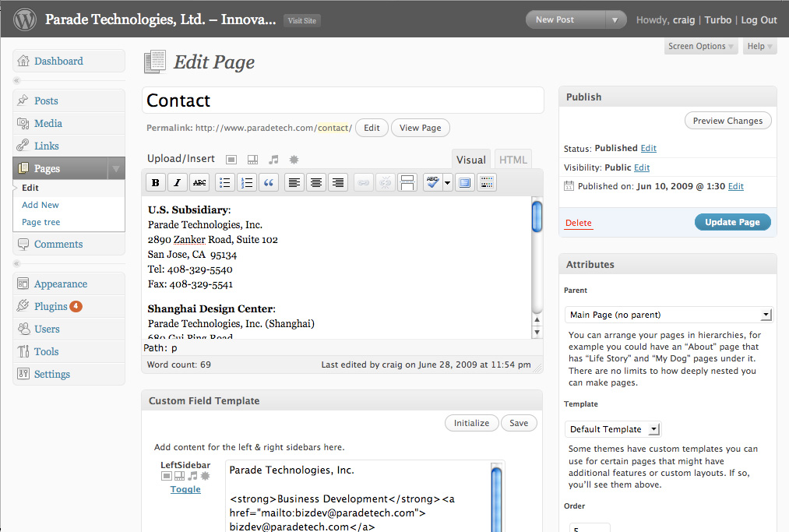The image size is (789, 532).
Task: Apply blockquote formatting
Action: coord(269,183)
